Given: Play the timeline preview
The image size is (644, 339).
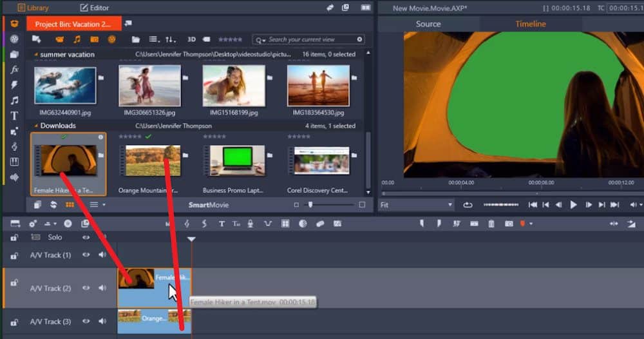Looking at the screenshot, I should click(573, 205).
